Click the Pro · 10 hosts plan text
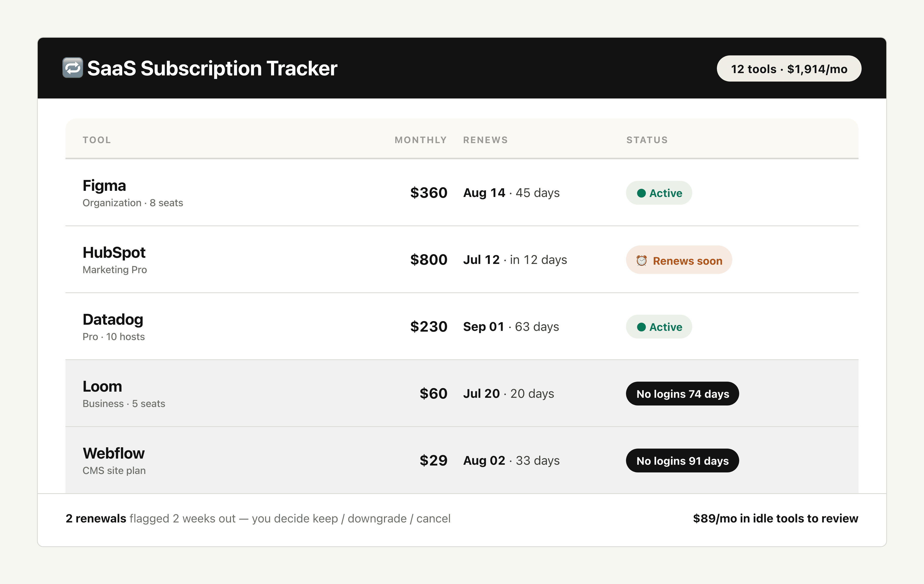The image size is (924, 584). point(114,337)
